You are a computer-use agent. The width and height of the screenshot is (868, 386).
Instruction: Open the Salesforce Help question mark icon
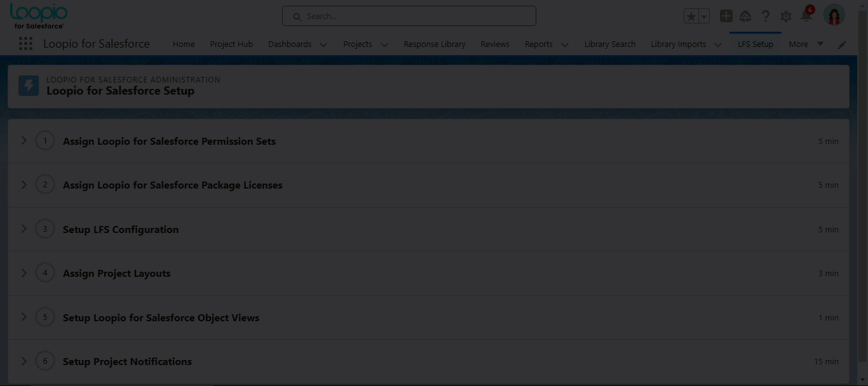[766, 17]
